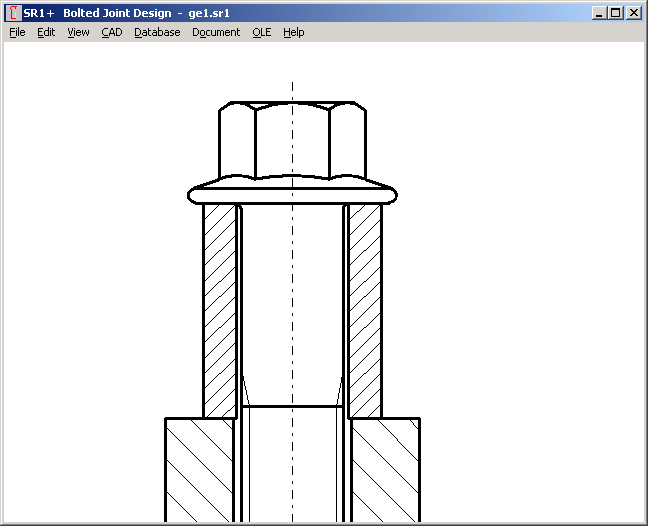Click the left hatched sleeve section
648x526 pixels.
[x=218, y=310]
